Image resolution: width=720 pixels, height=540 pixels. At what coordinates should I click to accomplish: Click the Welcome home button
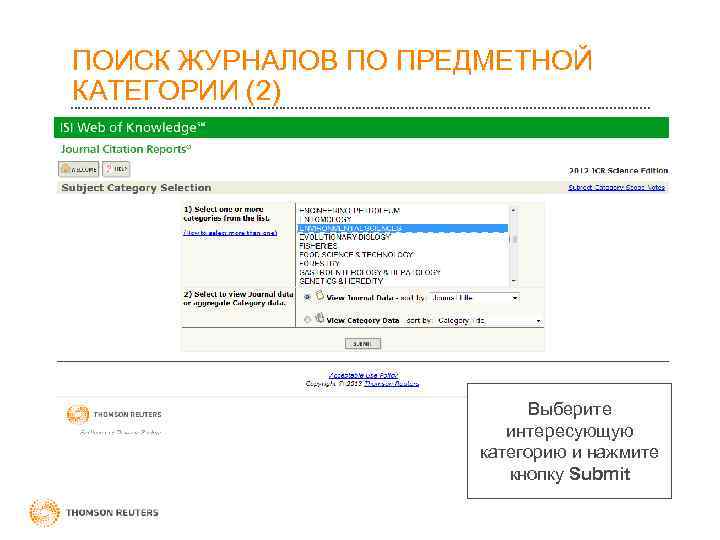(79, 169)
